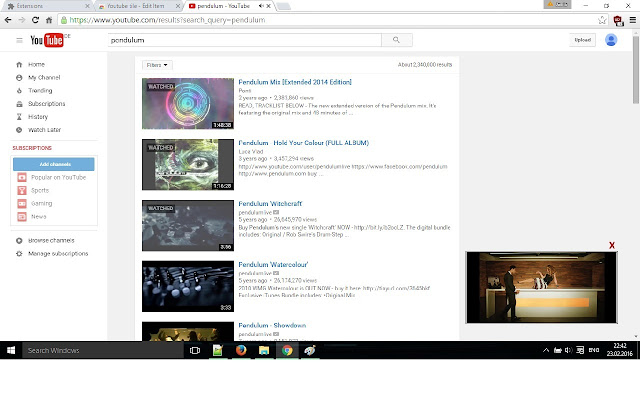The image size is (640, 400).
Task: Click the Add channels button
Action: [53, 164]
